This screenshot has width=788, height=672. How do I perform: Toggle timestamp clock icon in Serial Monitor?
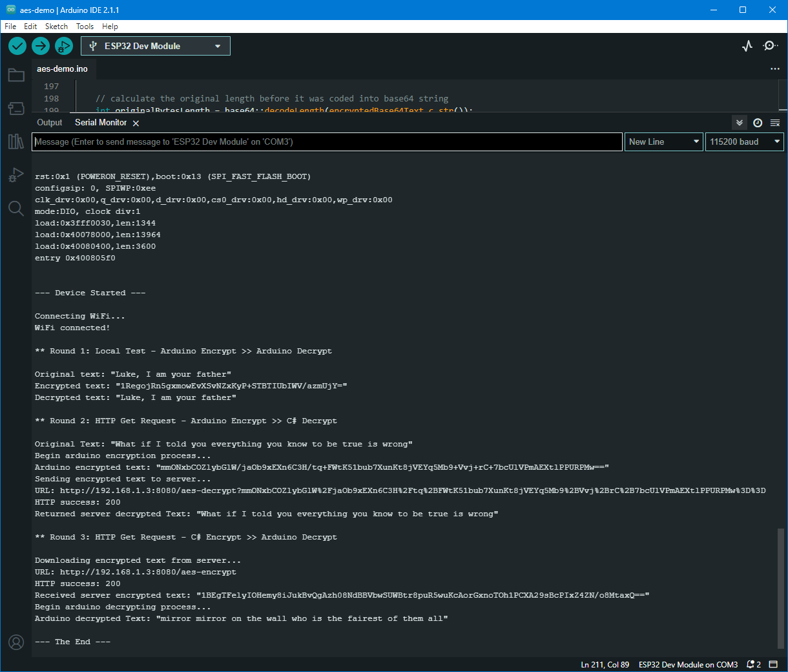tap(758, 123)
